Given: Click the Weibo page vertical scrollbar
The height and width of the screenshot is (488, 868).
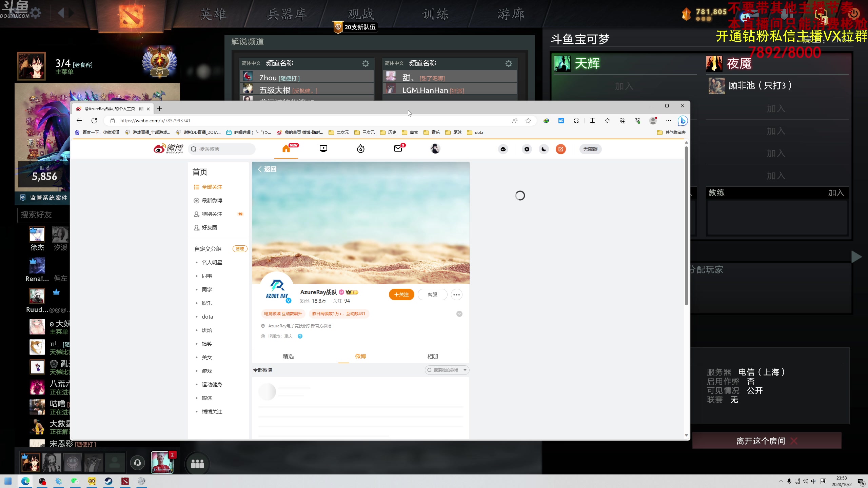Looking at the screenshot, I should pos(686,226).
